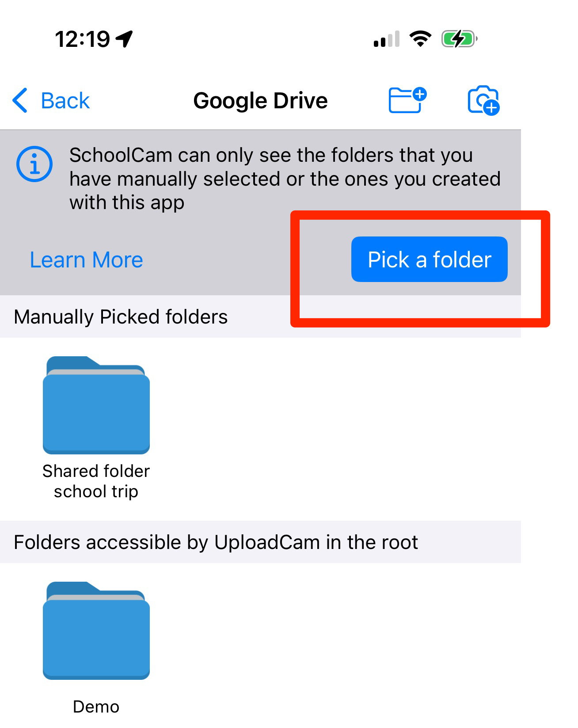The width and height of the screenshot is (578, 728).
Task: Tap the battery charging icon in status bar
Action: click(460, 39)
